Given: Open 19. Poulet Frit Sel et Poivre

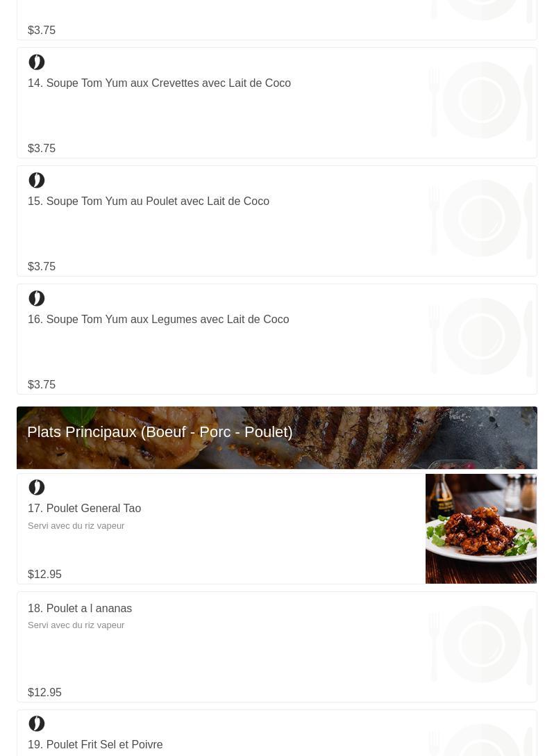Looking at the screenshot, I should tap(95, 745).
